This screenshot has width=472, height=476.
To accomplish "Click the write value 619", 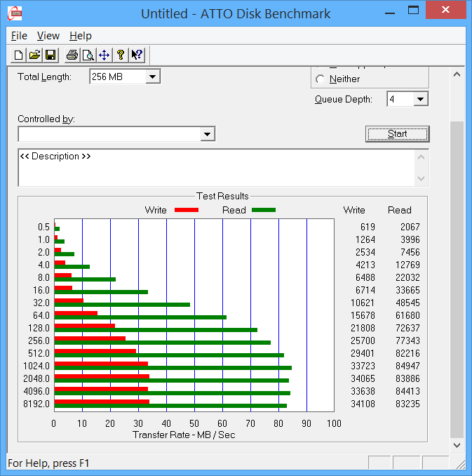I will coord(368,227).
